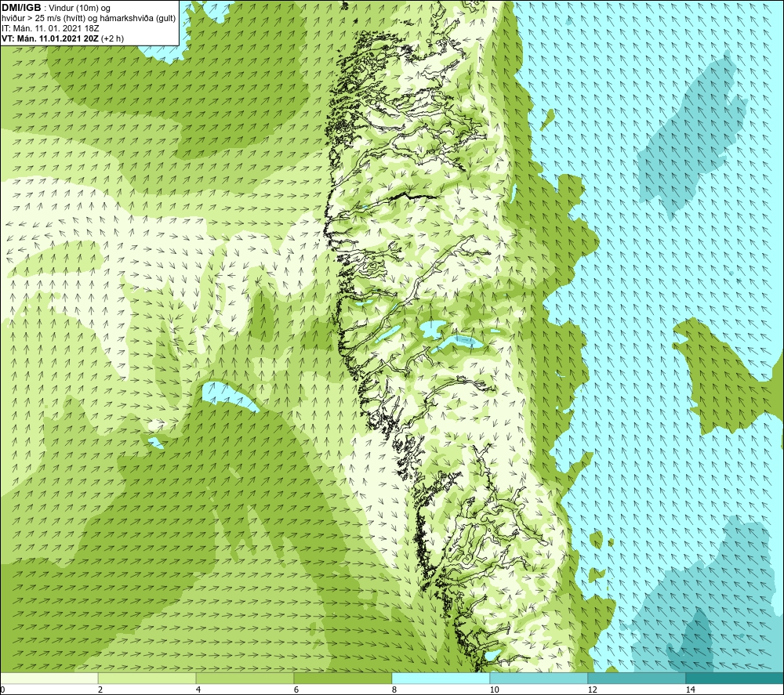The image size is (784, 695).
Task: Click the scale label 12
Action: pyautogui.click(x=593, y=690)
